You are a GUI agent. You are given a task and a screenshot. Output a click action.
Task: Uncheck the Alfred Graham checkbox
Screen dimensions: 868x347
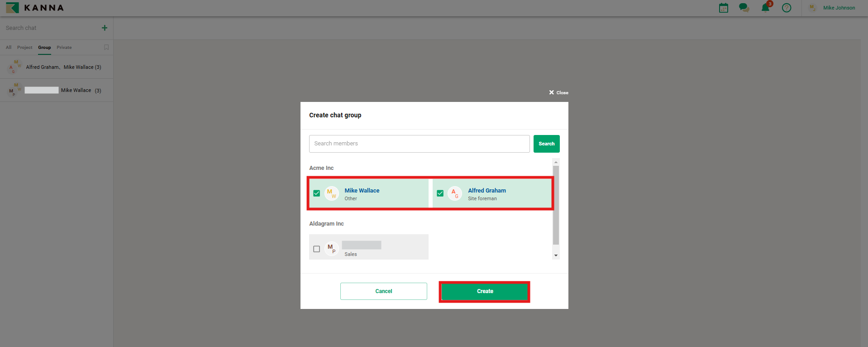[x=440, y=193]
